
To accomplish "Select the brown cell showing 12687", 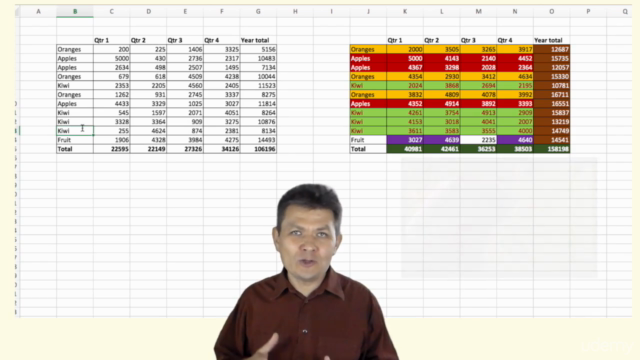I will click(551, 49).
